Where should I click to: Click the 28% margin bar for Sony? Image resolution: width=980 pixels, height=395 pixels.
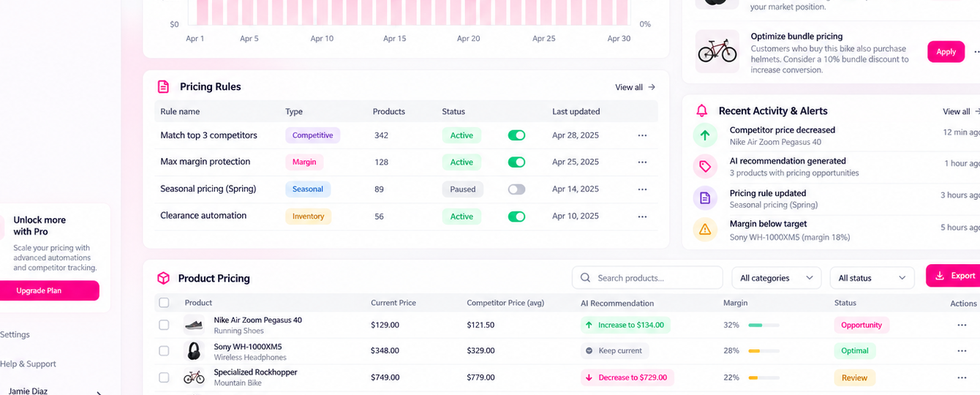coord(764,351)
